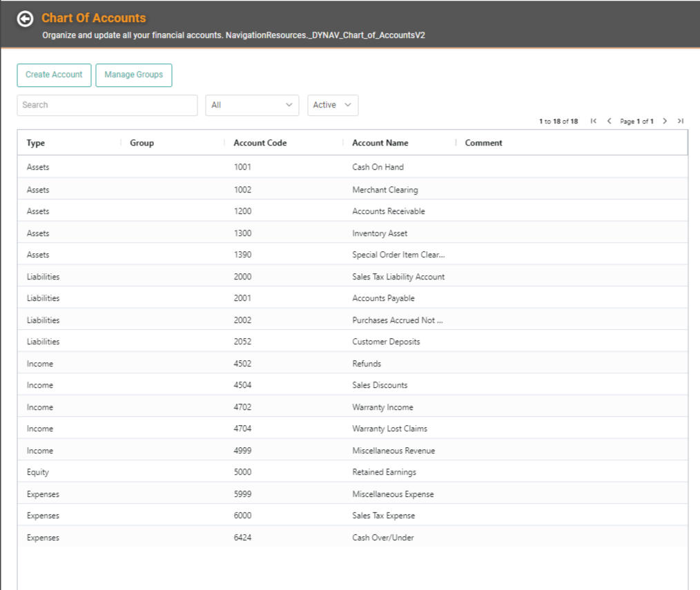
Task: Select the Accounts Payable account name
Action: coord(384,298)
